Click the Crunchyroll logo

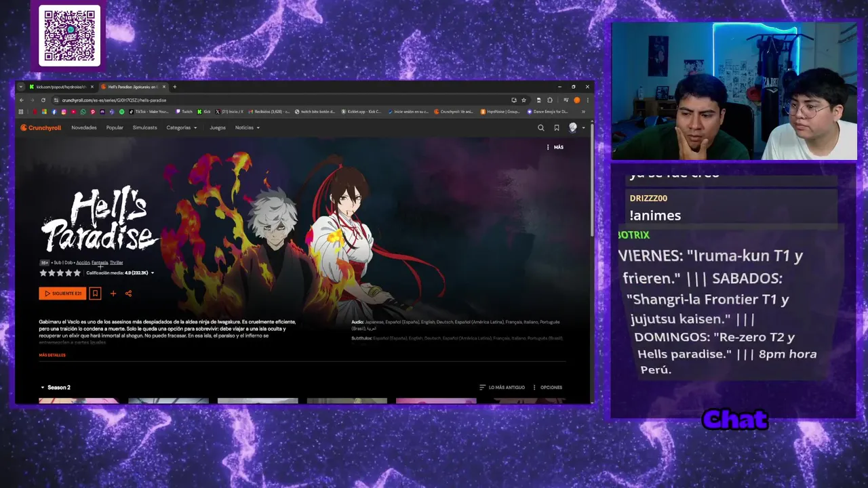[41, 127]
